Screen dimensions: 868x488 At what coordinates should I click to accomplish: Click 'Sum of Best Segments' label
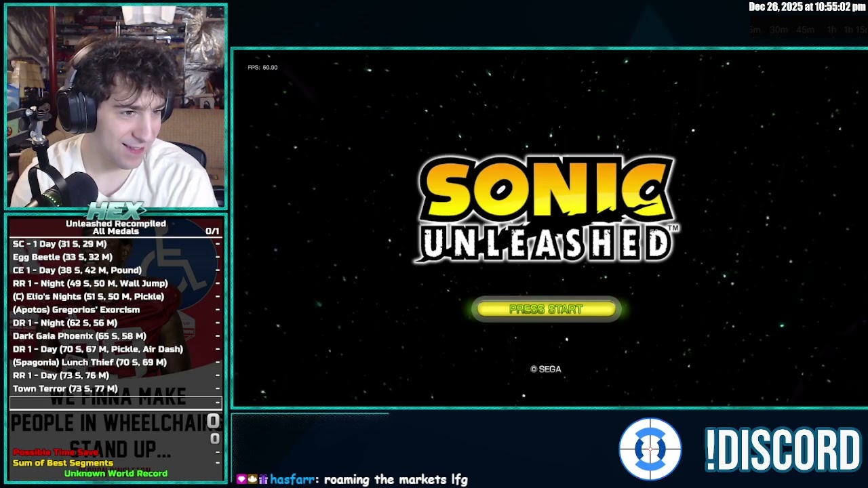pos(63,463)
